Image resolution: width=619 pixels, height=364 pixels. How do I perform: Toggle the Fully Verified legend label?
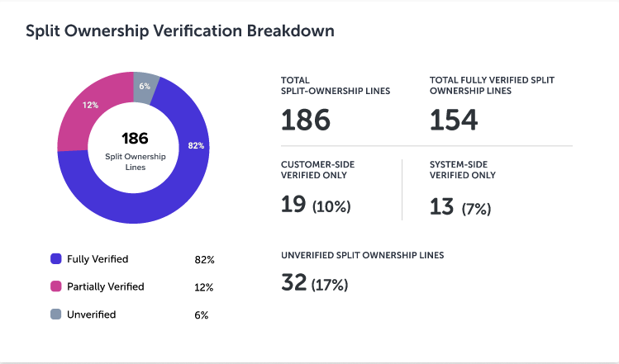[98, 259]
